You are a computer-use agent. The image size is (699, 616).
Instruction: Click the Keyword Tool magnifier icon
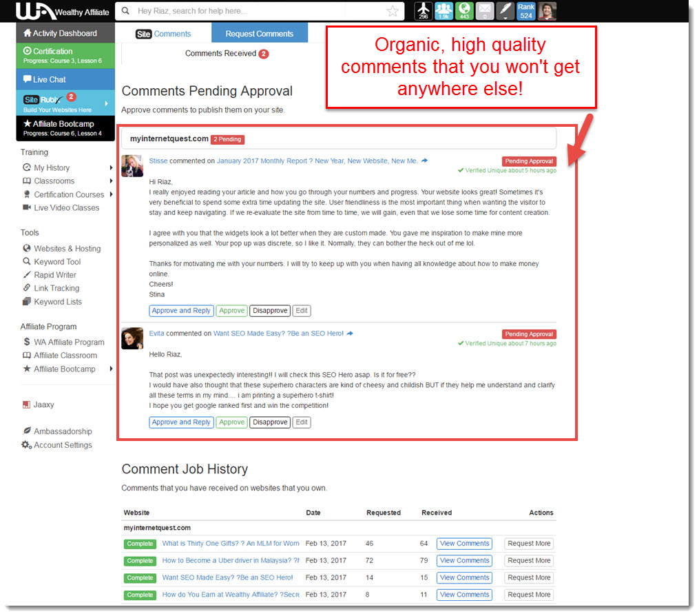(x=27, y=261)
